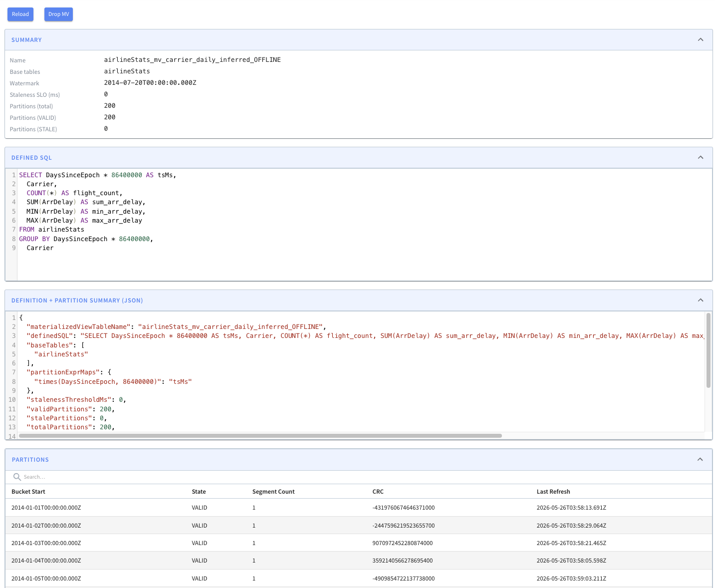Select the 2014-01-05T00:00:00.000Z bucket row
The height and width of the screenshot is (588, 715).
pos(358,579)
